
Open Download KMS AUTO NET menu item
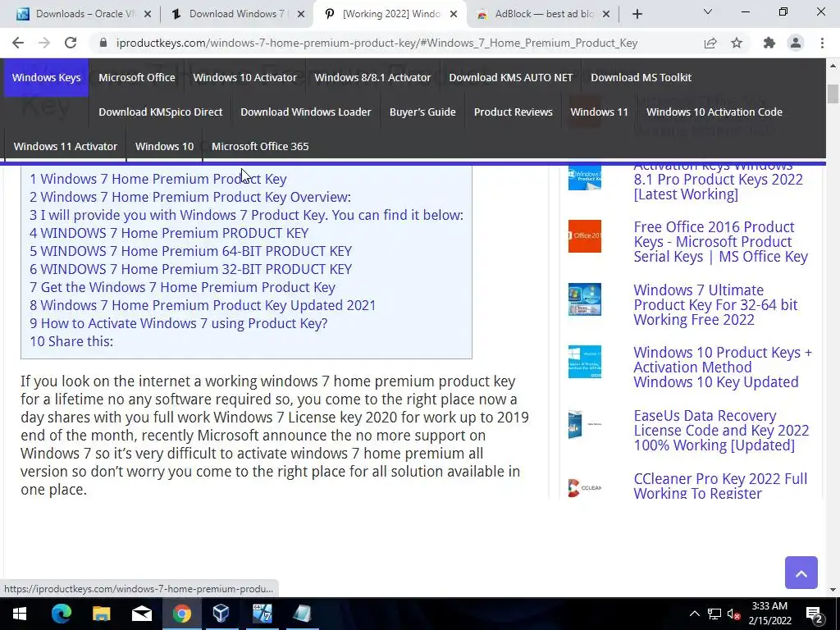pyautogui.click(x=510, y=77)
